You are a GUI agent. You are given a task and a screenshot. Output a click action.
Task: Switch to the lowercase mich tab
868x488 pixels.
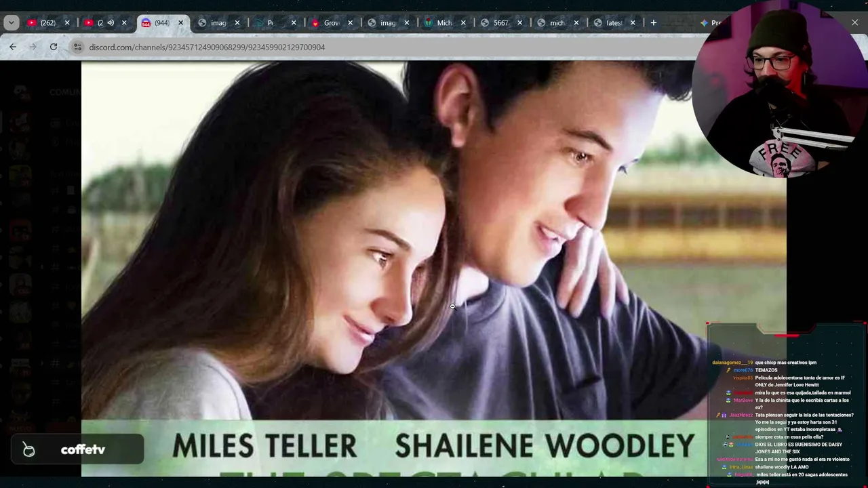(x=557, y=22)
